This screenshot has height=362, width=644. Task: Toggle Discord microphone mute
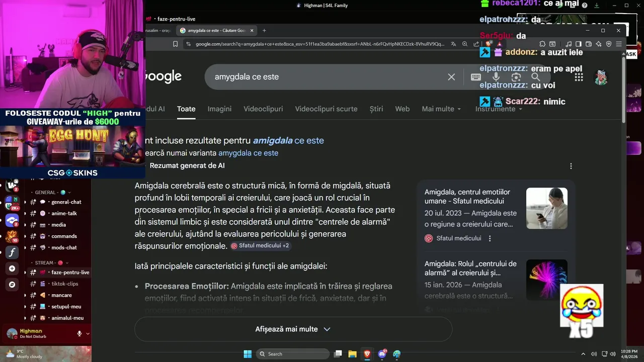click(x=79, y=333)
